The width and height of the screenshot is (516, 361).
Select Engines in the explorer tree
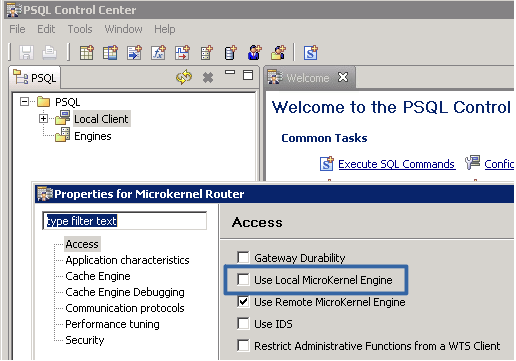[93, 136]
